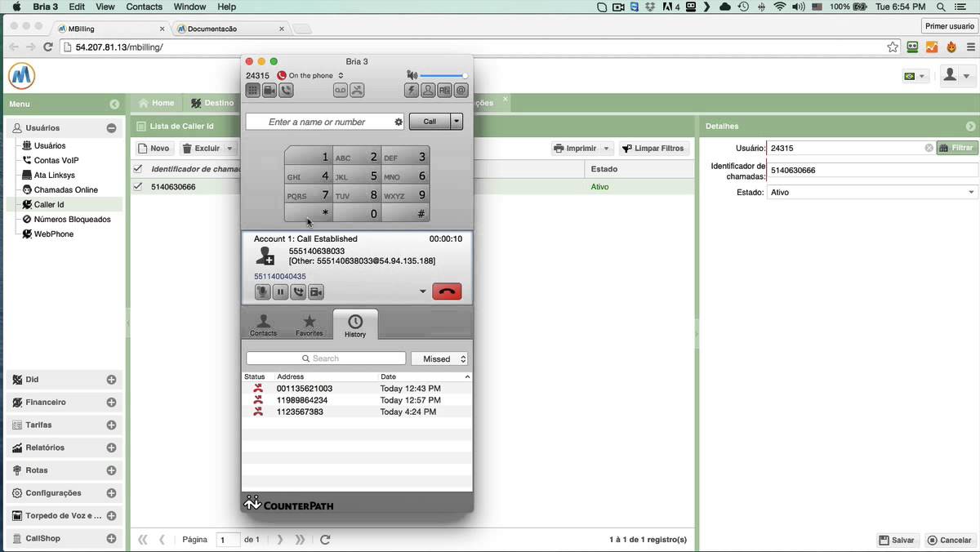Expand the active call options arrow

pyautogui.click(x=423, y=292)
